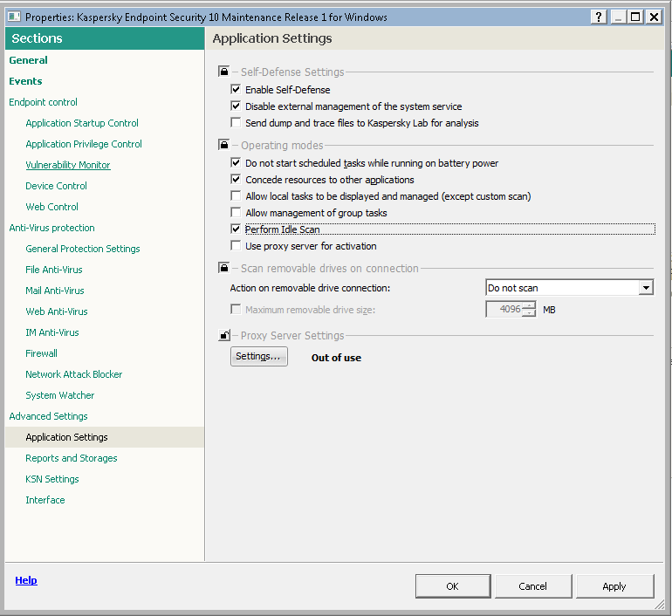The height and width of the screenshot is (616, 672).
Task: Open Firewall settings
Action: coord(42,353)
